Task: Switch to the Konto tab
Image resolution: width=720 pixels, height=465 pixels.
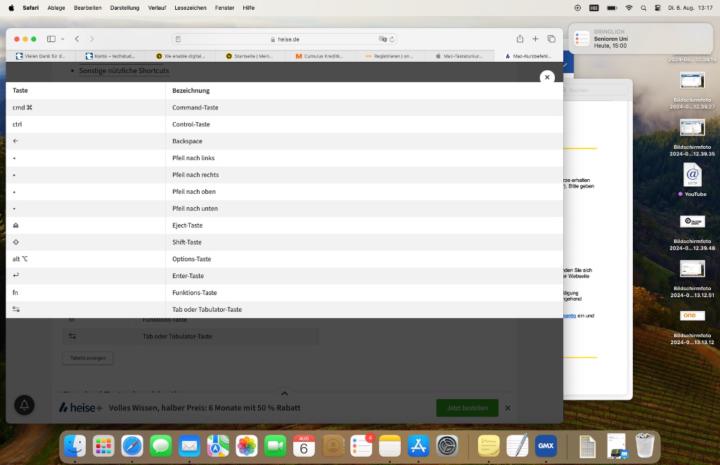Action: [110, 56]
